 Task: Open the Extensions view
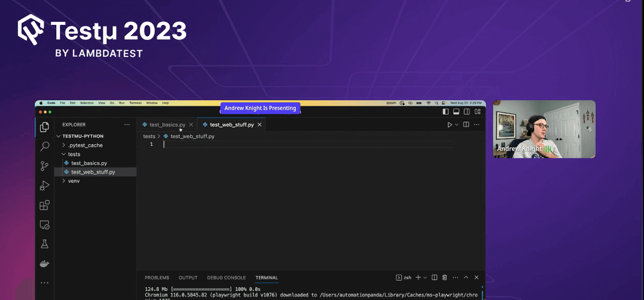[x=45, y=205]
